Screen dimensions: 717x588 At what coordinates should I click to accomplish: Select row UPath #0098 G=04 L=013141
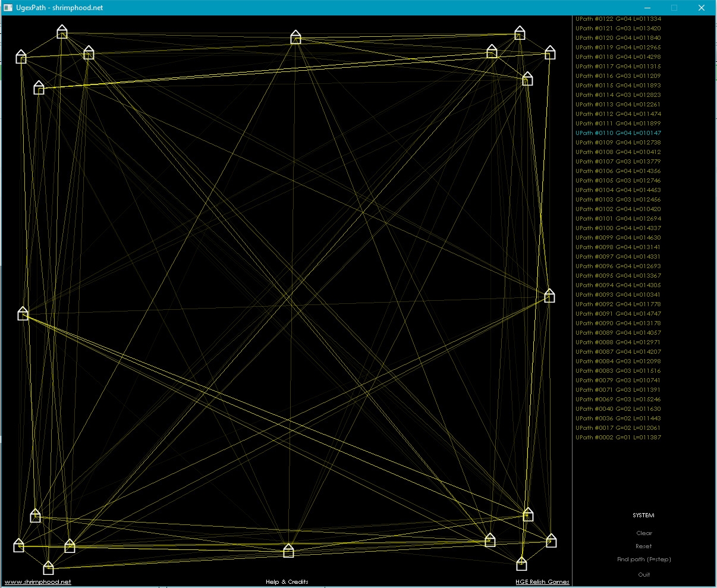click(618, 247)
